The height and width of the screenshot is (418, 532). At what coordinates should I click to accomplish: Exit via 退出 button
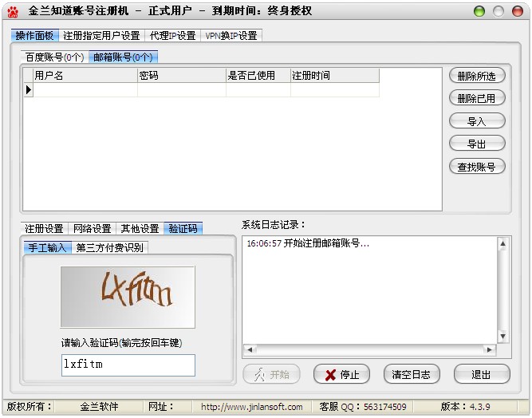click(x=482, y=374)
